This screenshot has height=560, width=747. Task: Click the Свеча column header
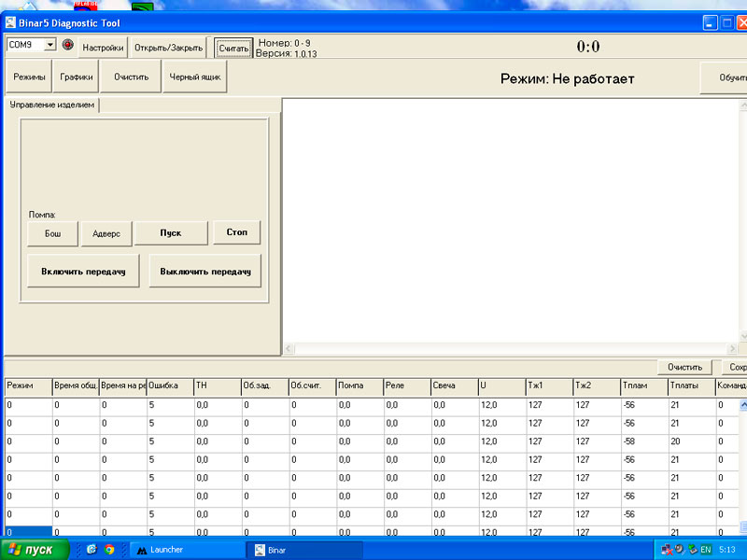click(x=455, y=386)
